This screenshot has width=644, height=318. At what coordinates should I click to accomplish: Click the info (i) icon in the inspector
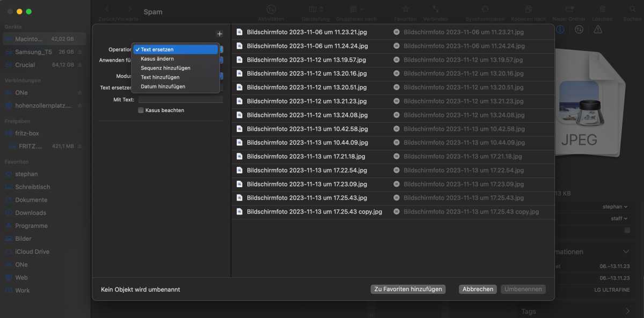[x=560, y=29]
